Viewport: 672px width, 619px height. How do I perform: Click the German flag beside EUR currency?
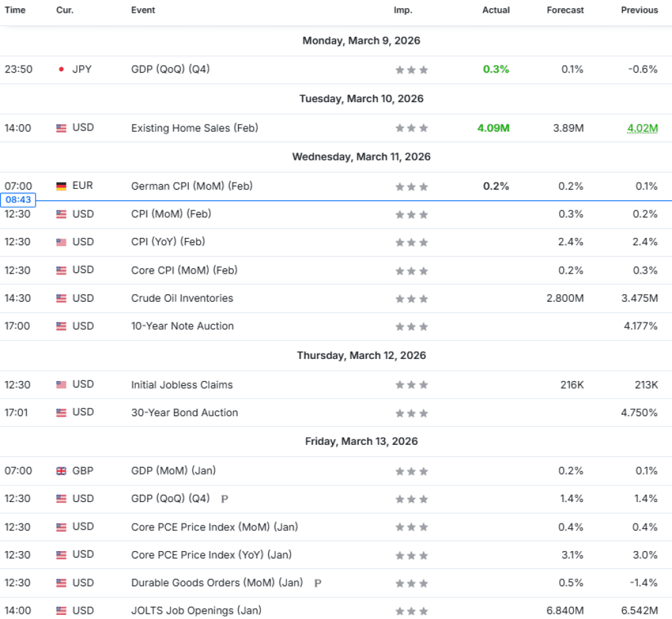pyautogui.click(x=60, y=186)
